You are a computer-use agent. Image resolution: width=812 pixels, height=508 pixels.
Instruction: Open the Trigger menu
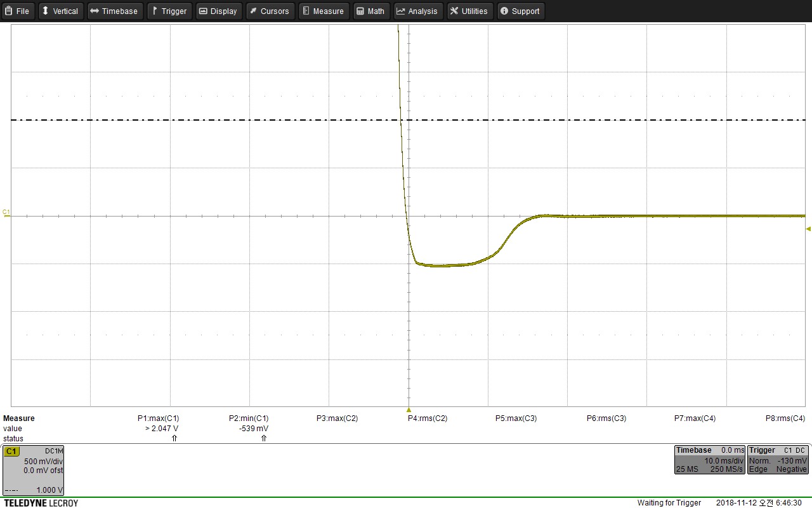[169, 11]
